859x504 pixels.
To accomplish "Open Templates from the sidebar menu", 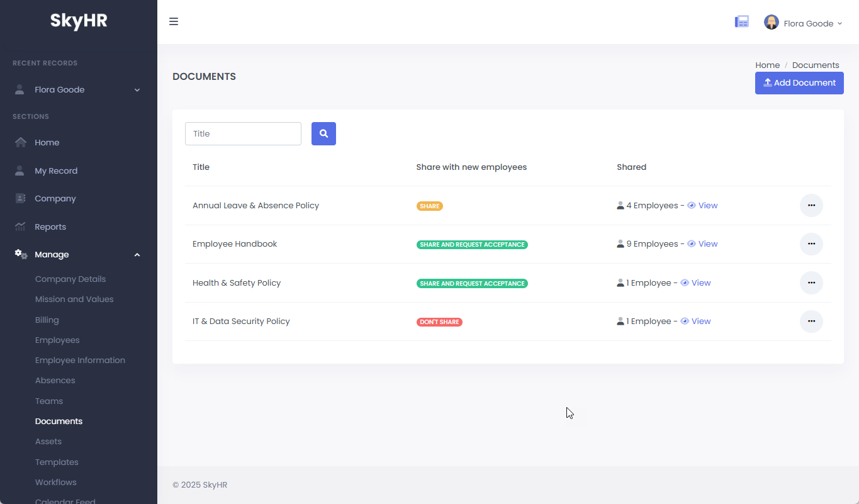I will click(x=57, y=462).
